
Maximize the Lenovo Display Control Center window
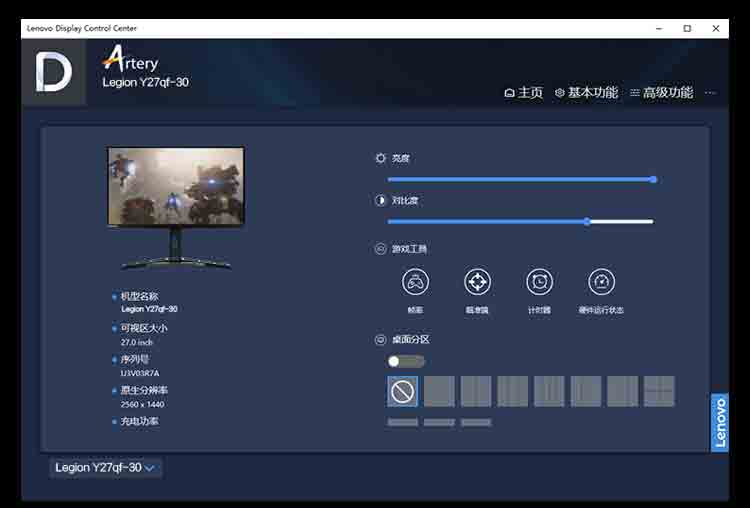click(x=687, y=28)
